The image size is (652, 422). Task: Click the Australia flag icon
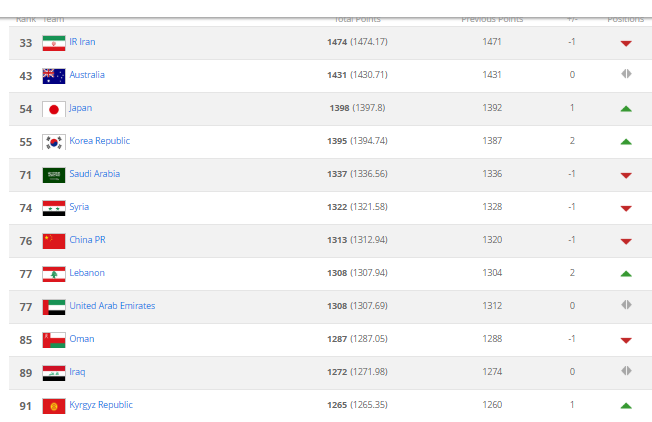tap(53, 75)
